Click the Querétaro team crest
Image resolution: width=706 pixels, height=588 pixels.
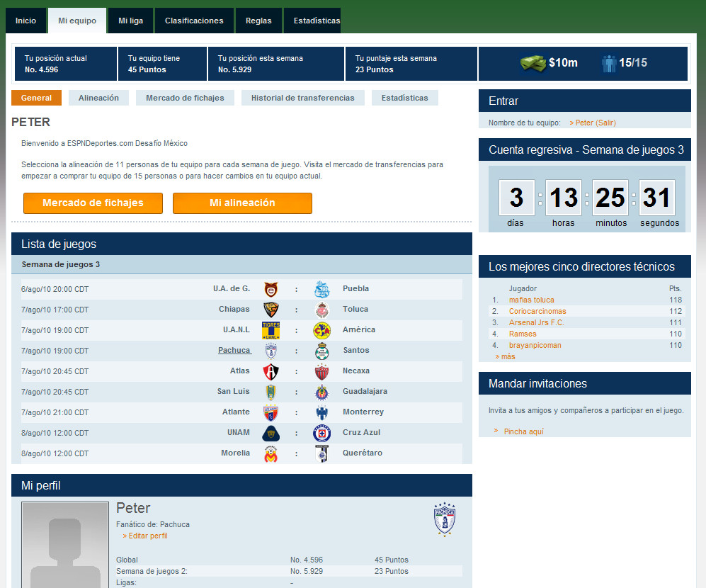click(322, 453)
